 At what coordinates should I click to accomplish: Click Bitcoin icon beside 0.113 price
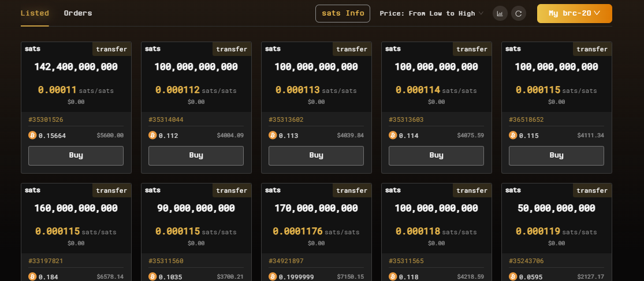tap(273, 136)
